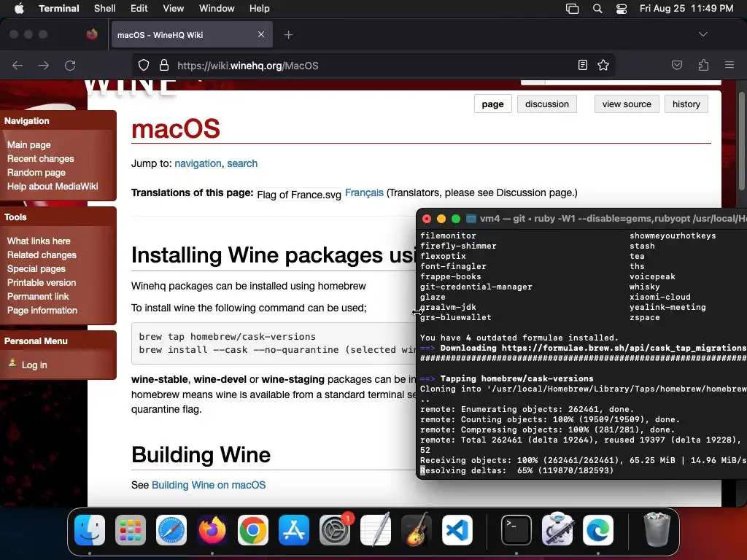Go forward to next page
The image size is (747, 560).
(x=44, y=65)
